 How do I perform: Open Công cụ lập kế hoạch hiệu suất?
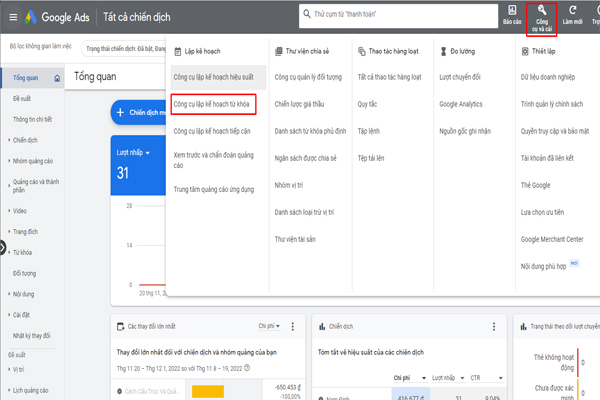(218, 77)
